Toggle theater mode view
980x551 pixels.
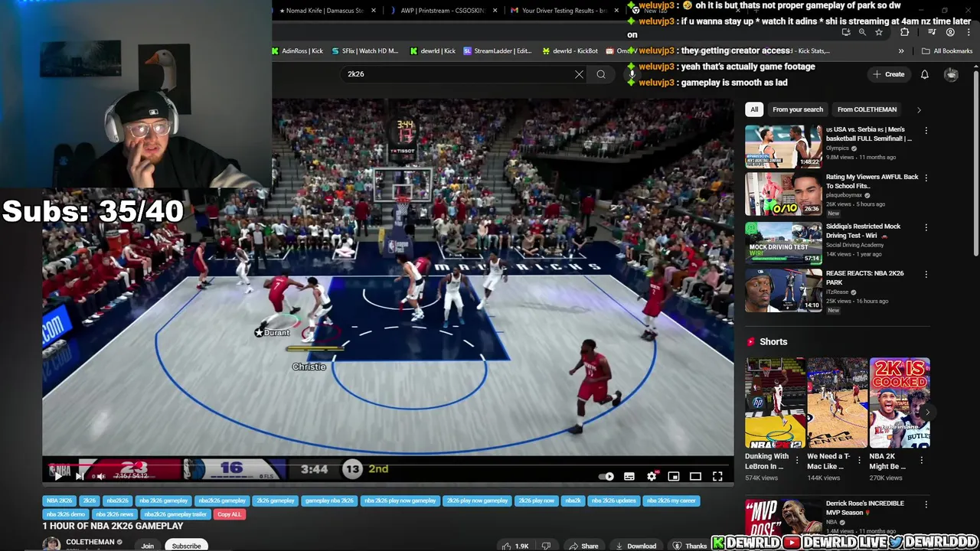coord(695,476)
